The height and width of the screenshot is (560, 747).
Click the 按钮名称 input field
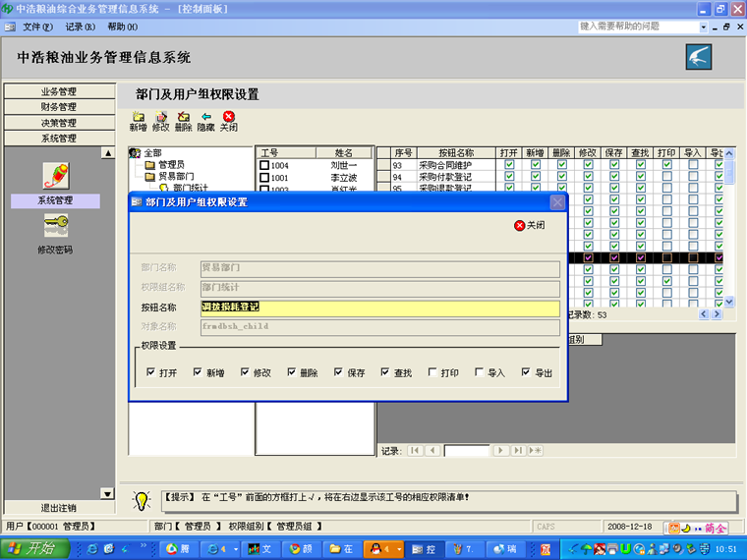click(380, 308)
